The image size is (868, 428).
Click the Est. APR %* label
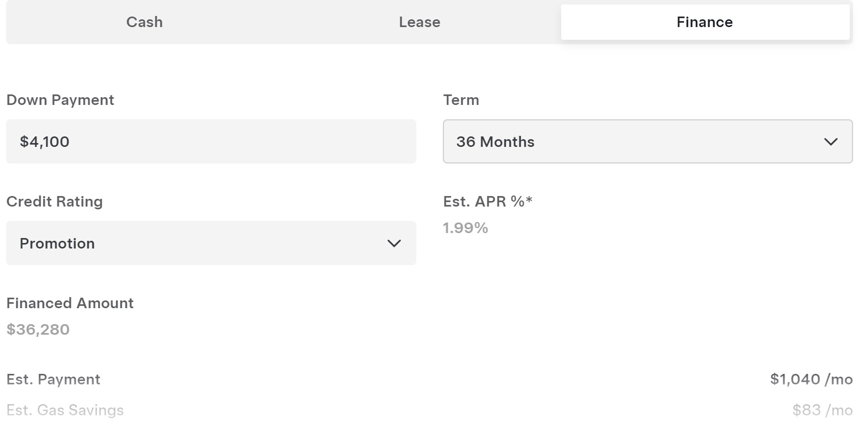pos(484,202)
